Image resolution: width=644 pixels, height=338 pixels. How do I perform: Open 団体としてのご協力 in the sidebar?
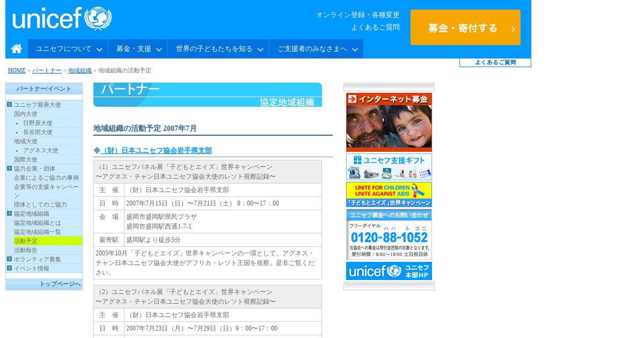coord(40,204)
